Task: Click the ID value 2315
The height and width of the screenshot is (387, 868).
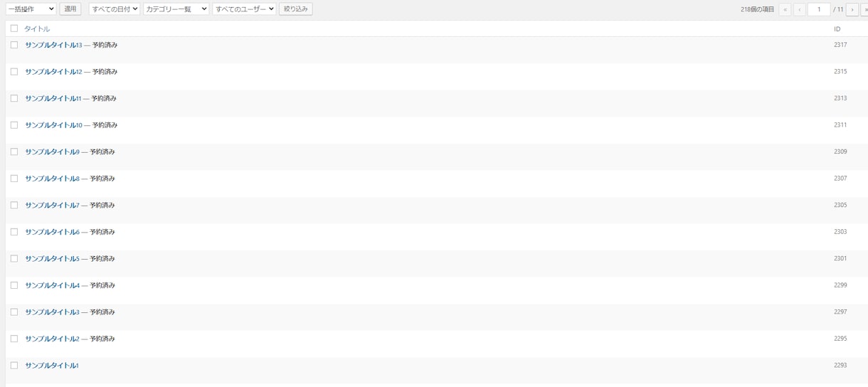Action: click(840, 72)
